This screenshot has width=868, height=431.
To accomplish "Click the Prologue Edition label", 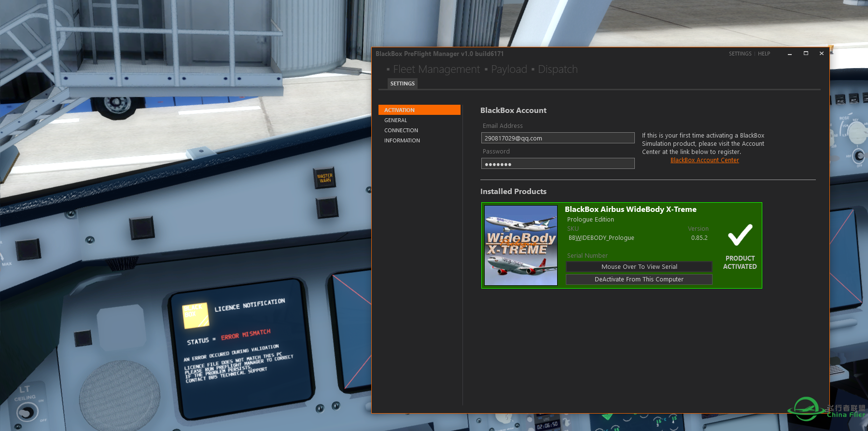I will pos(590,220).
